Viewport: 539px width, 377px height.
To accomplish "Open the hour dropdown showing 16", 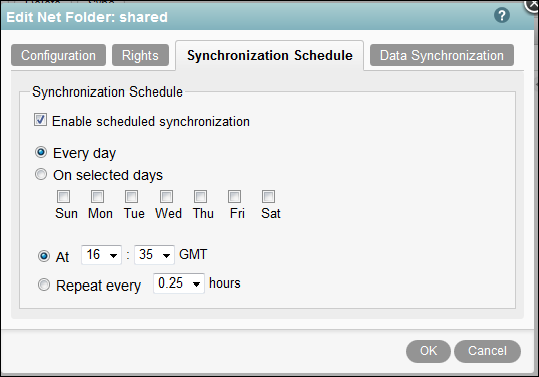I will (101, 255).
